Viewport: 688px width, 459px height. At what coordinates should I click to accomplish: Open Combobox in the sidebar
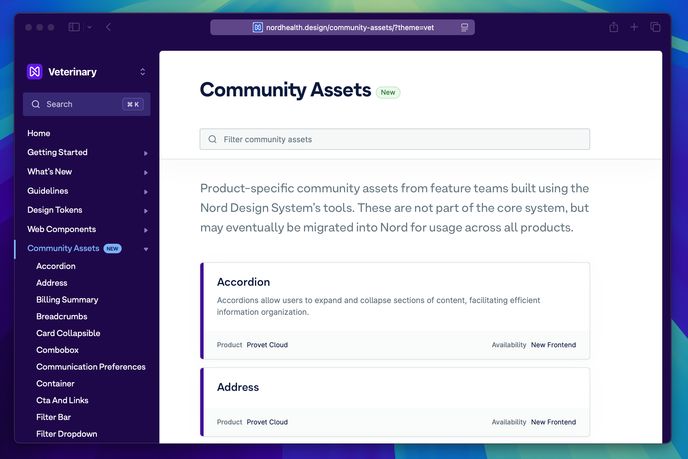point(57,350)
